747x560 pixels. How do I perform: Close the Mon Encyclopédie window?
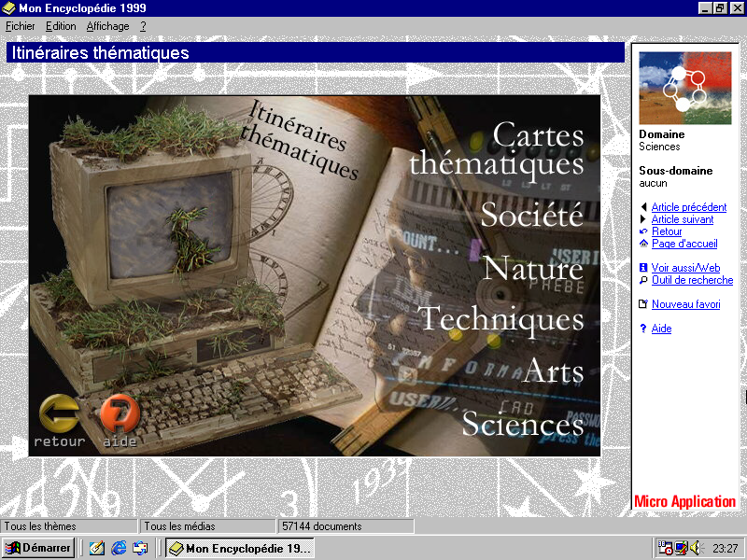(736, 8)
